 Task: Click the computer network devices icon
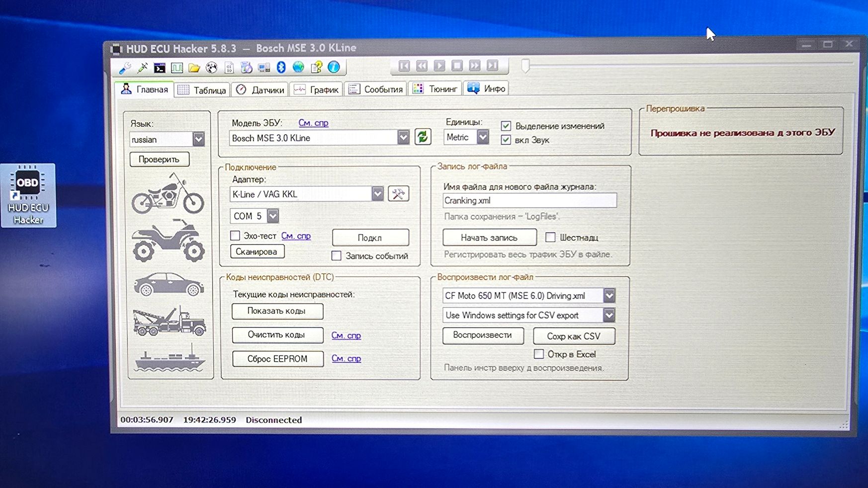point(264,67)
